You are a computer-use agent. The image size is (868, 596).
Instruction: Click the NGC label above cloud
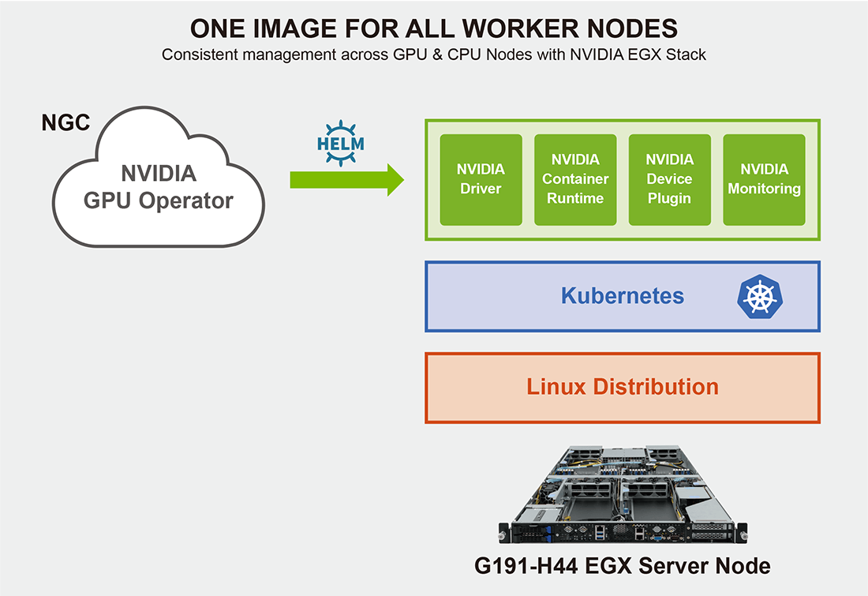pos(65,123)
